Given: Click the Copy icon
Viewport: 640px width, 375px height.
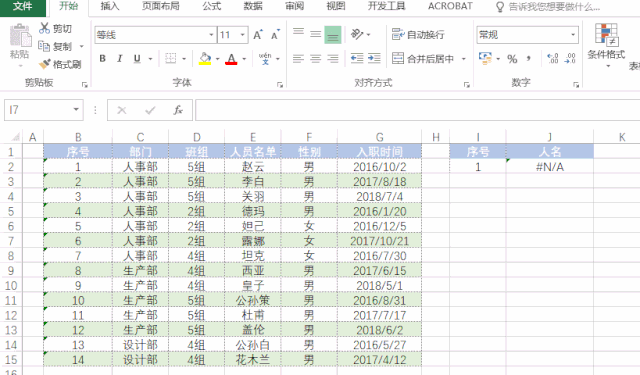Looking at the screenshot, I should [x=44, y=46].
